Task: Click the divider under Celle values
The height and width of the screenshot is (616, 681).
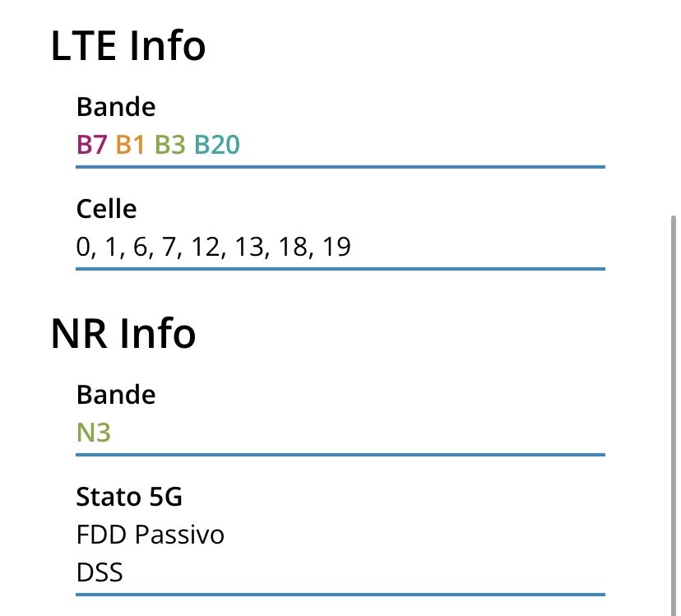Action: (x=340, y=269)
